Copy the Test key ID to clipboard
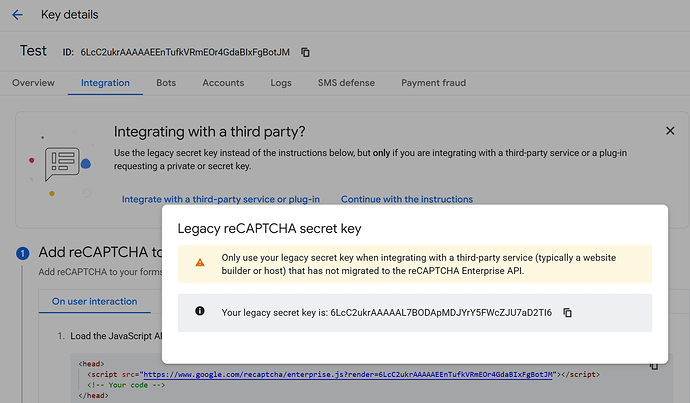This screenshot has width=690, height=403. (306, 52)
